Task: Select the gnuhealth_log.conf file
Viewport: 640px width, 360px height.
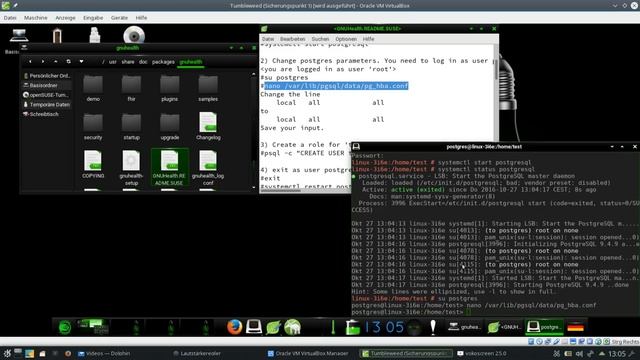Action: [208, 167]
